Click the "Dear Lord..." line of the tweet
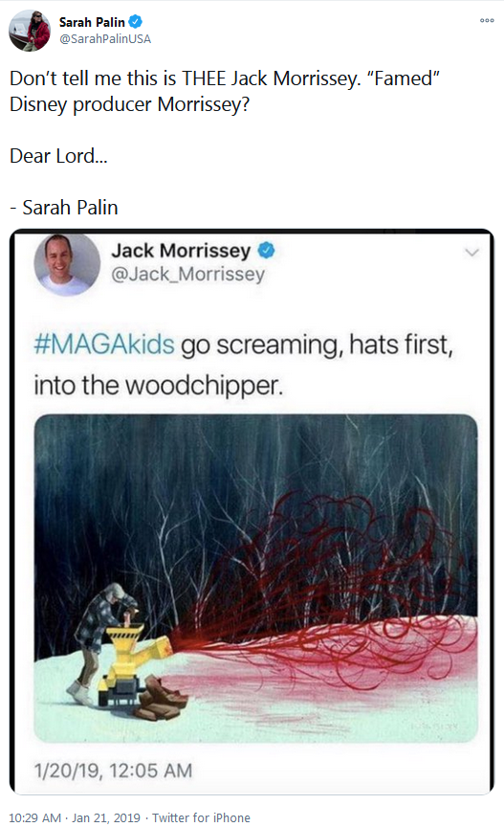The height and width of the screenshot is (827, 504). [58, 156]
